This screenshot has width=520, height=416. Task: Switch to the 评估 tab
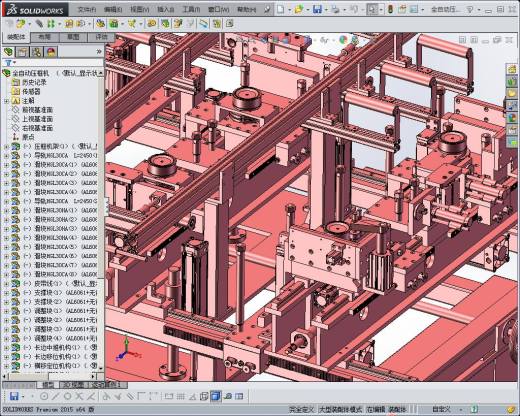[101, 37]
